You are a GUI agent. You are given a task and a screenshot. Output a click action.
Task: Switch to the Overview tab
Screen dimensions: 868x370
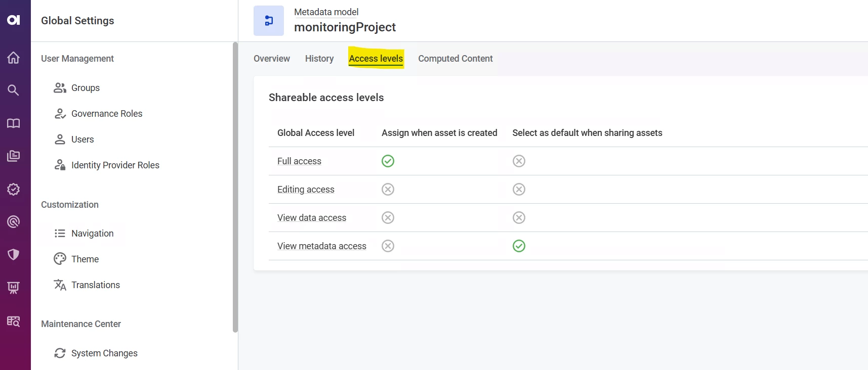coord(272,59)
